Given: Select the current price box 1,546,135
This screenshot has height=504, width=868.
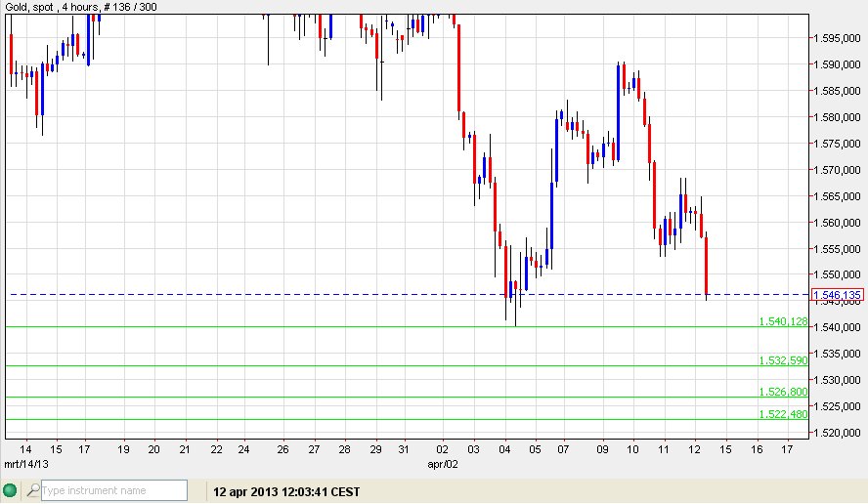Looking at the screenshot, I should pyautogui.click(x=838, y=294).
